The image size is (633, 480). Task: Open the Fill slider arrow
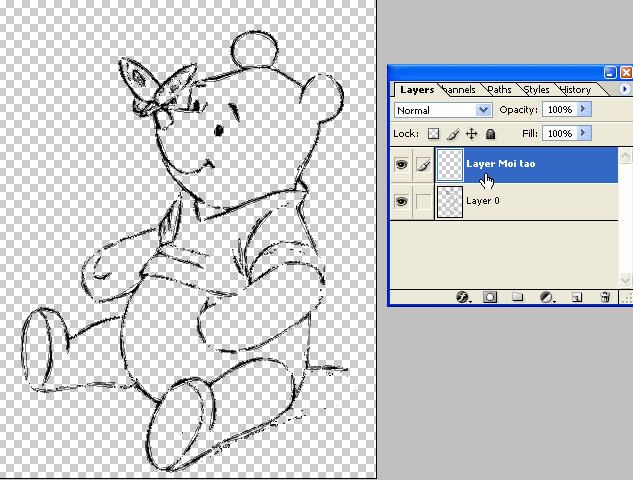(584, 133)
